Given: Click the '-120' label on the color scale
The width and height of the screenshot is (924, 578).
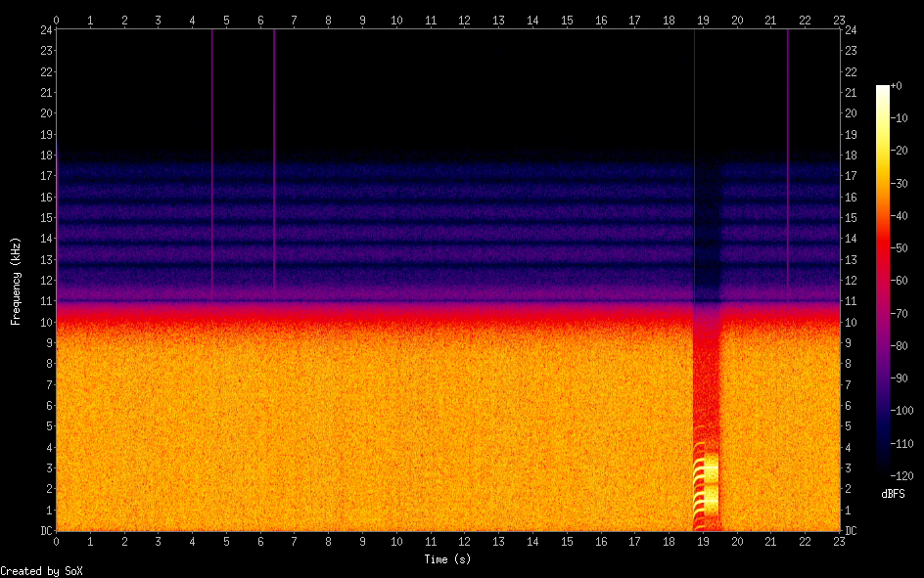Looking at the screenshot, I should [902, 476].
